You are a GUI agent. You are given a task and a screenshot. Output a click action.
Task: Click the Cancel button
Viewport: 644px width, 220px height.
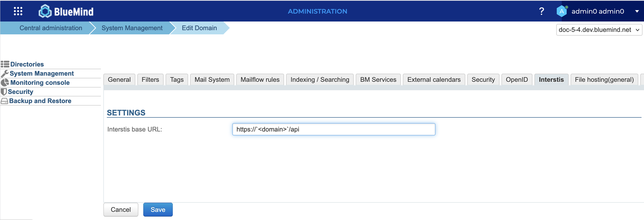coord(120,210)
